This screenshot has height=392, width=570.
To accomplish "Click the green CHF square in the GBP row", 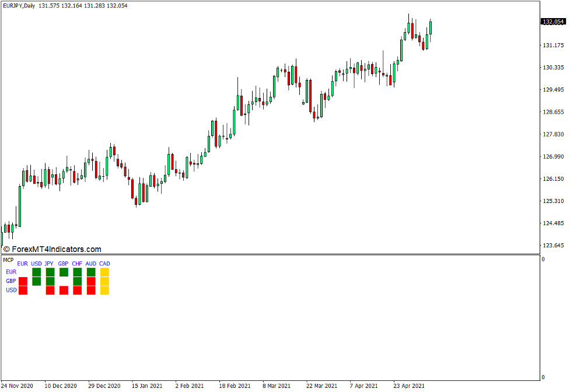I will (x=77, y=281).
